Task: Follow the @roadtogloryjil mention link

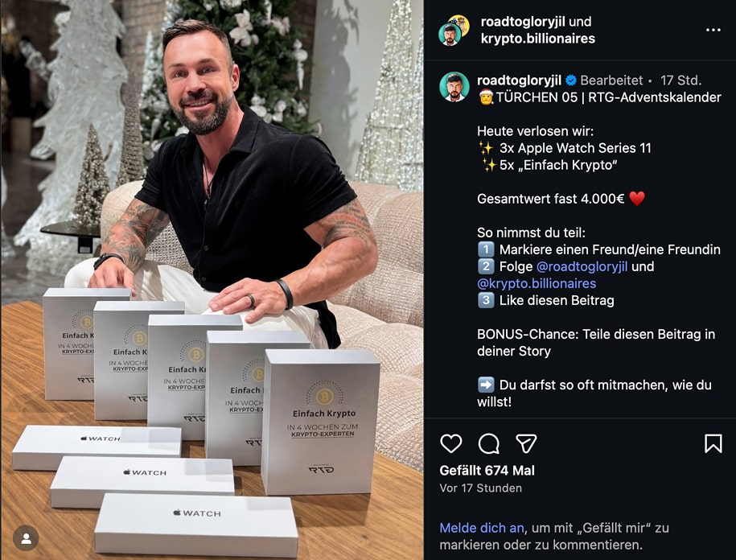Action: (x=582, y=266)
